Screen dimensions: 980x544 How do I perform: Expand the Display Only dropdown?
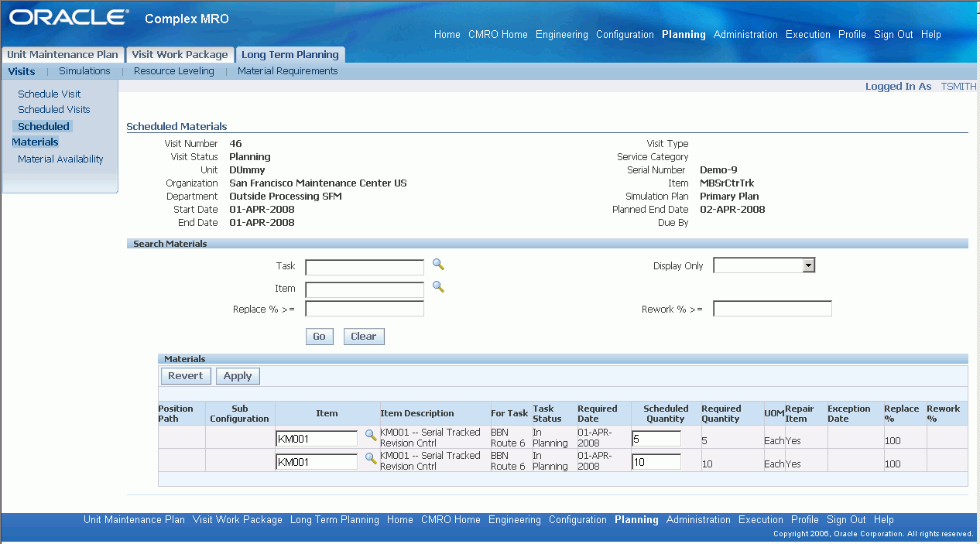764,265
